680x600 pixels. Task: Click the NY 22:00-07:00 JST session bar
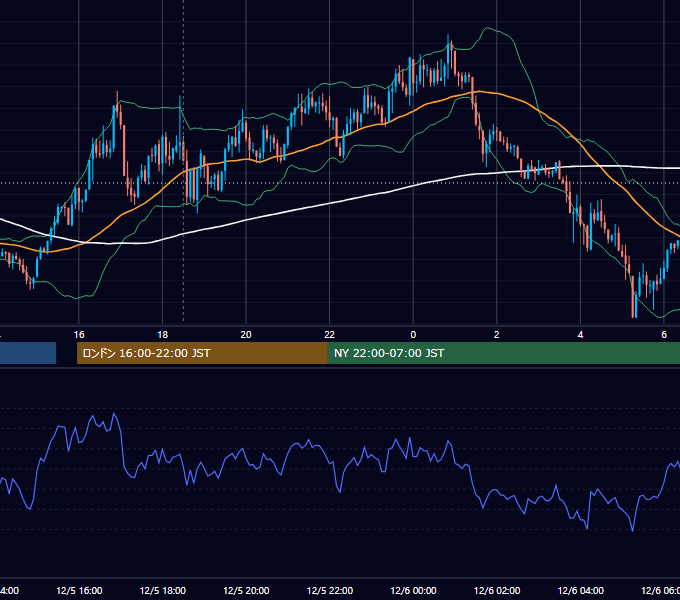503,353
